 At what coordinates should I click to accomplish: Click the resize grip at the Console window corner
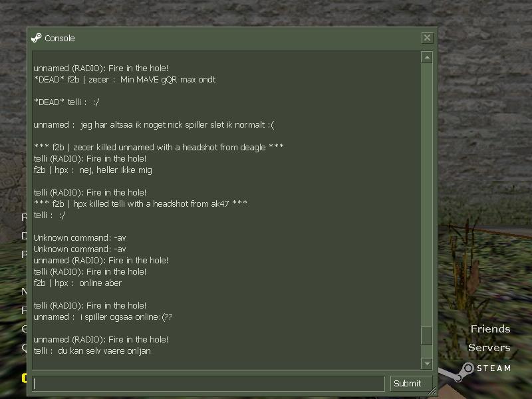tap(432, 392)
